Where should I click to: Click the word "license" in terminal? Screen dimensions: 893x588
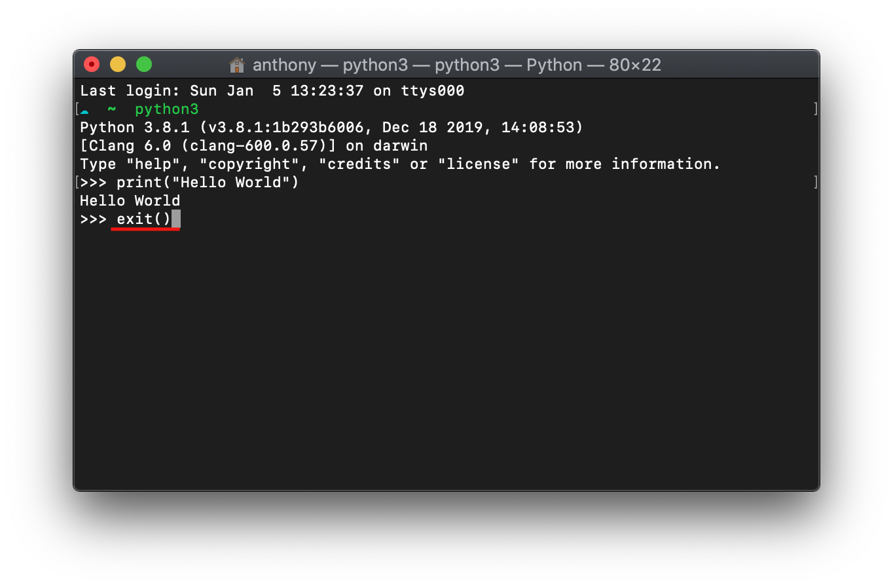(x=478, y=164)
